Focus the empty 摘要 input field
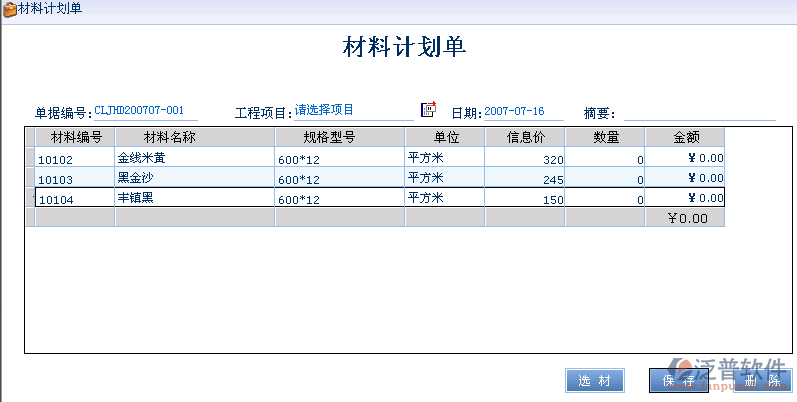This screenshot has height=402, width=797. pyautogui.click(x=699, y=112)
